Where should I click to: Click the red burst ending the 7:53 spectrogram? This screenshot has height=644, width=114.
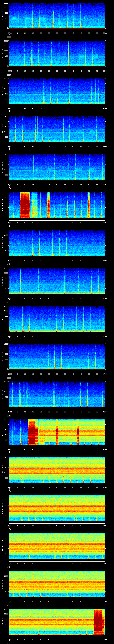pos(99,621)
